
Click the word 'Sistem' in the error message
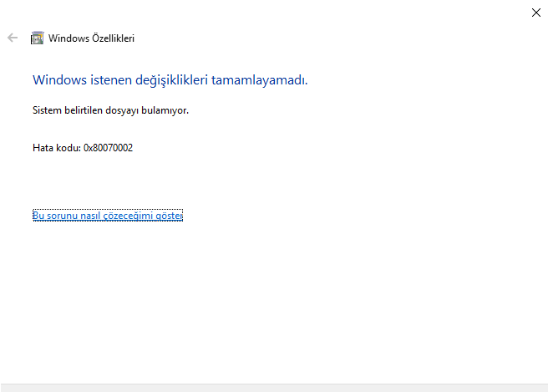coord(46,110)
